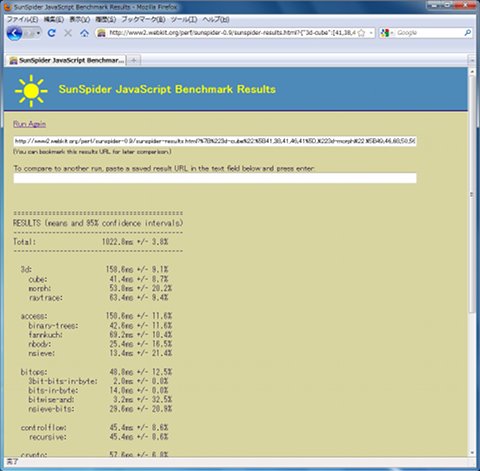Screen dimensions: 480x471
Task: Open the ヘルプ (Help) menu
Action: pyautogui.click(x=216, y=20)
